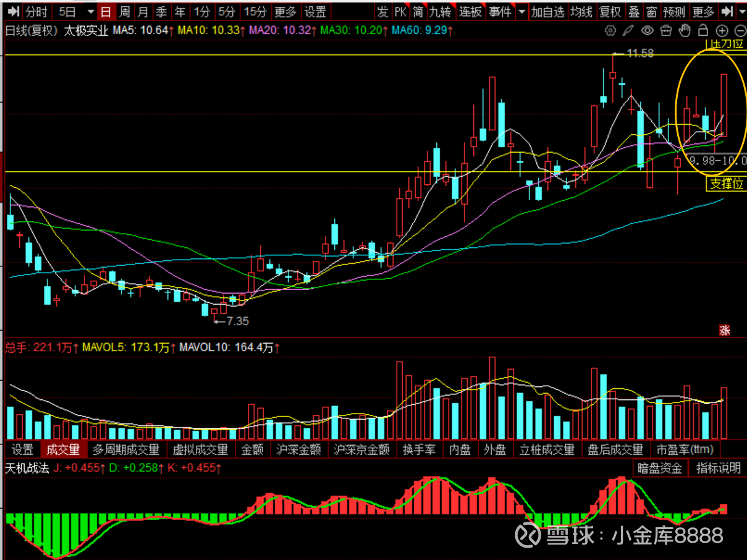Select the drawing brush tool icon
The image size is (747, 560).
coord(628,30)
